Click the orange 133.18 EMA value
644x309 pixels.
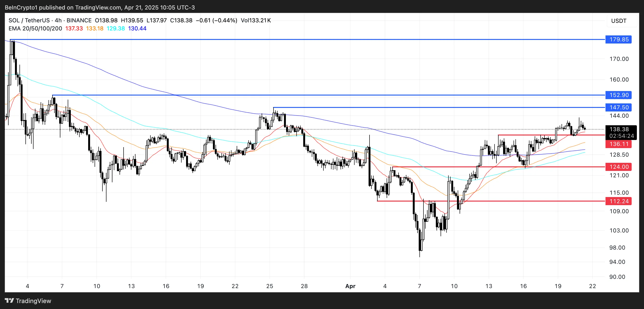pyautogui.click(x=95, y=29)
